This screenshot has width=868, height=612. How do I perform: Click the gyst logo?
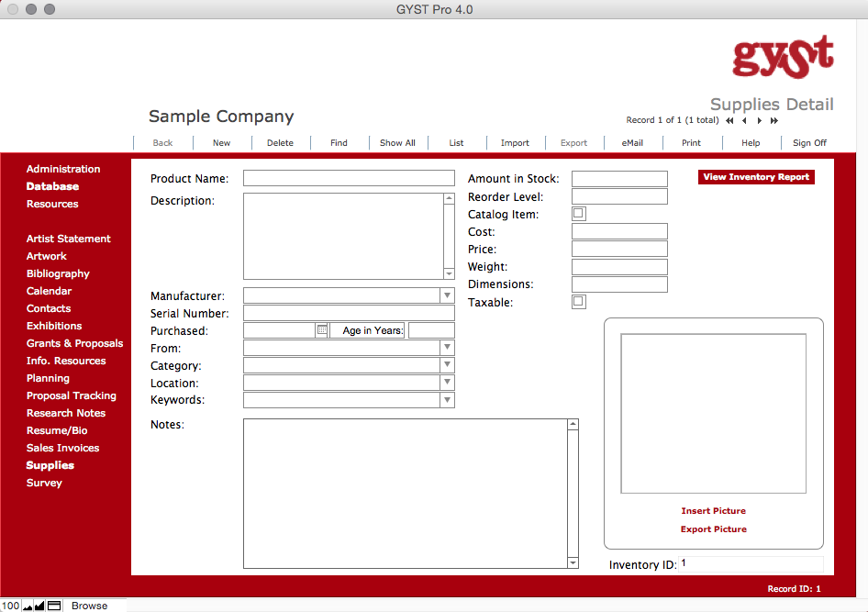coord(783,57)
